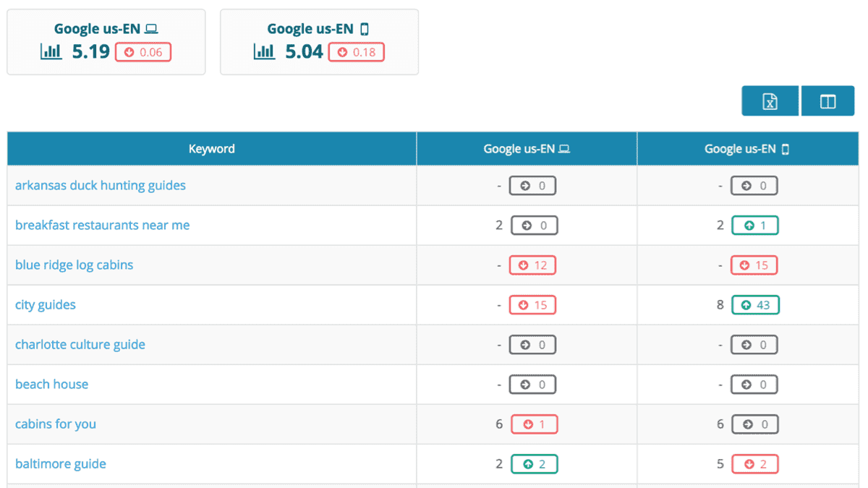The image size is (868, 488).
Task: Click desktop rank 2 for breakfast restaurants near me
Action: (x=499, y=226)
